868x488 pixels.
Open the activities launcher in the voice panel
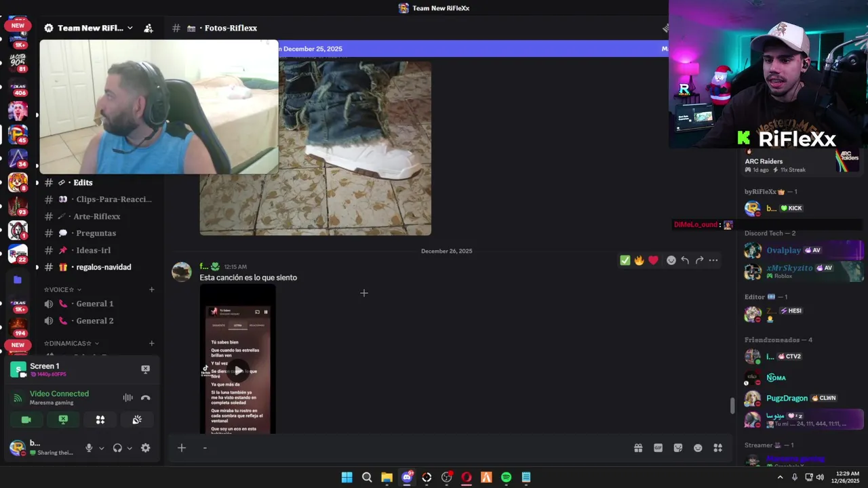click(100, 420)
